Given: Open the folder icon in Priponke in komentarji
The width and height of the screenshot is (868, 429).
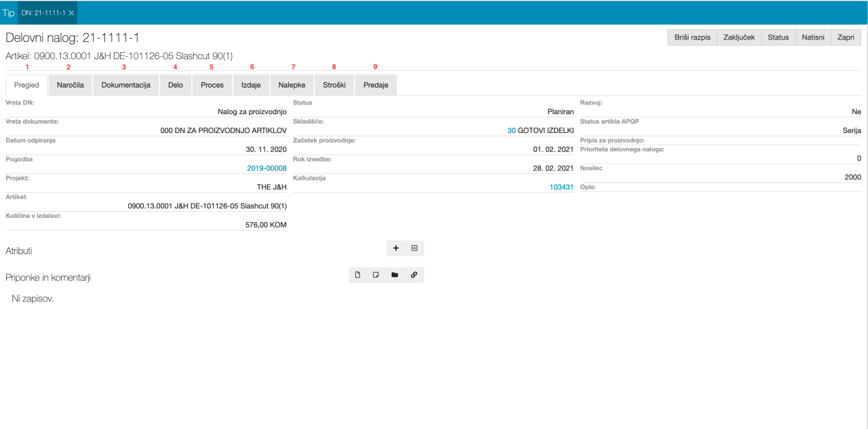Looking at the screenshot, I should pyautogui.click(x=395, y=275).
